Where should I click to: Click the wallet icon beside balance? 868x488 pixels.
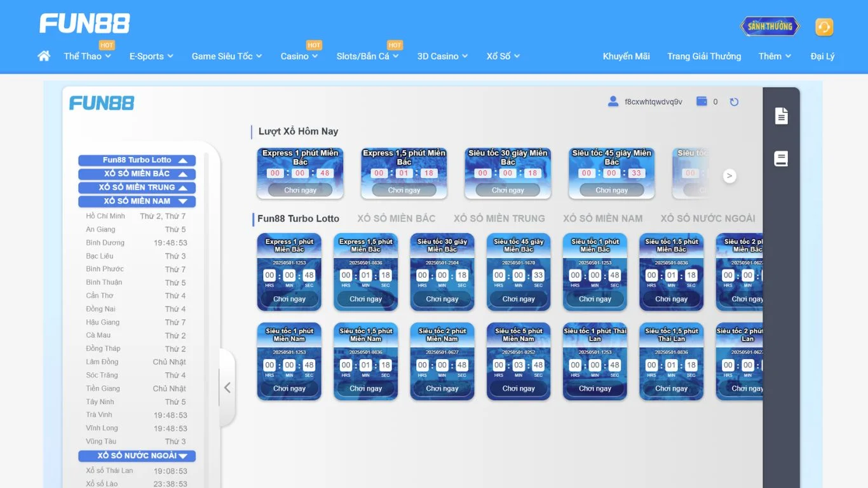click(702, 102)
